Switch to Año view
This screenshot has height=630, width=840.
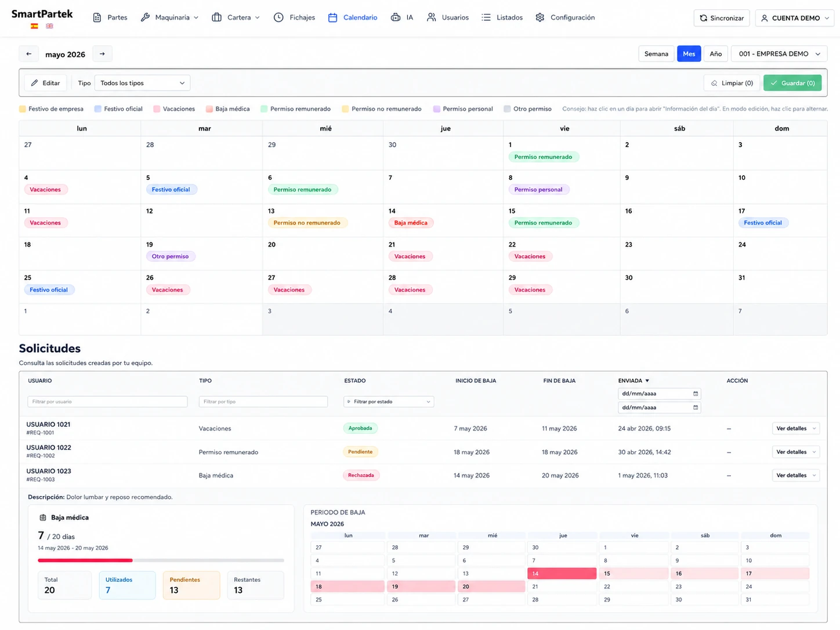[716, 54]
